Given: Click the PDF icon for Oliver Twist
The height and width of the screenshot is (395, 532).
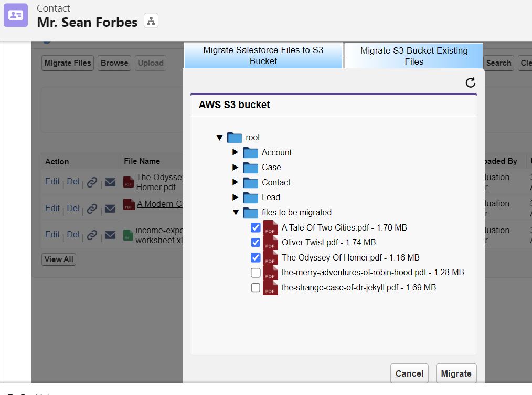Looking at the screenshot, I should click(x=270, y=243).
